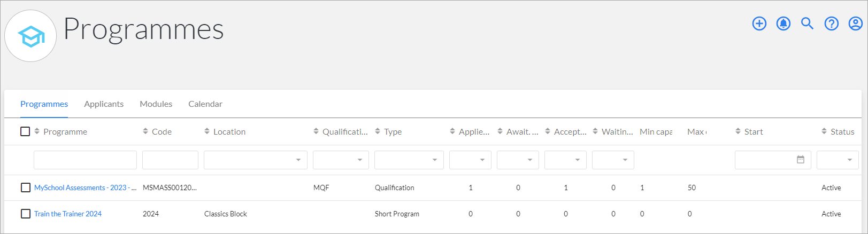Switch to the Modules tab

click(156, 104)
